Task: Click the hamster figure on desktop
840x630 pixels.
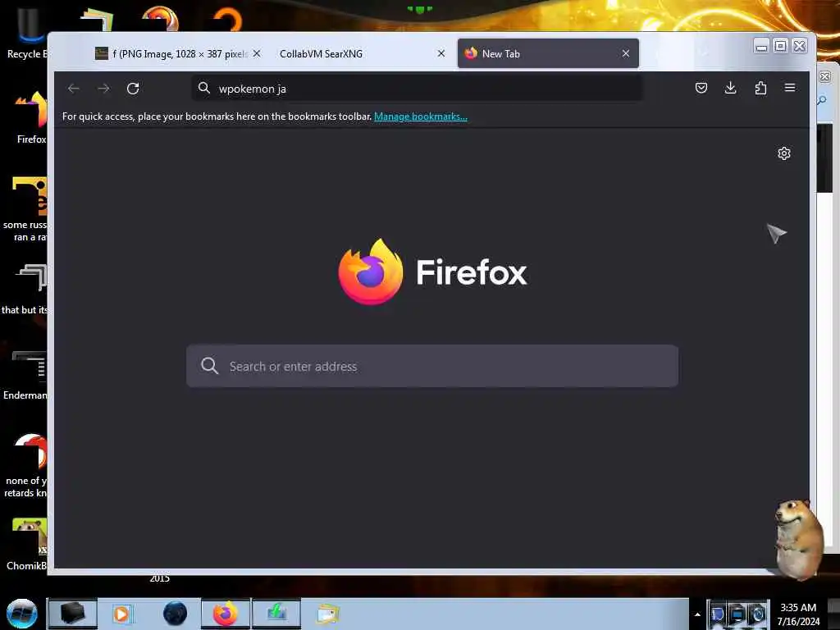Action: [x=798, y=540]
